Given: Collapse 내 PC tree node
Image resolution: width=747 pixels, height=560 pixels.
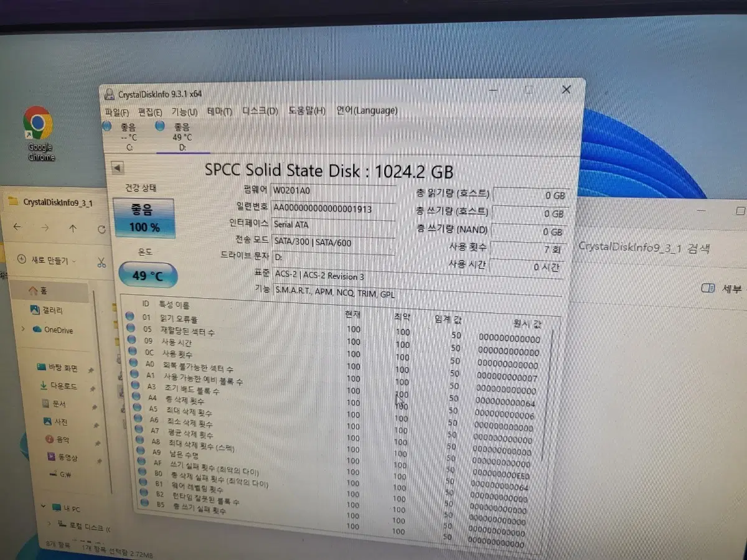Looking at the screenshot, I should [x=44, y=506].
